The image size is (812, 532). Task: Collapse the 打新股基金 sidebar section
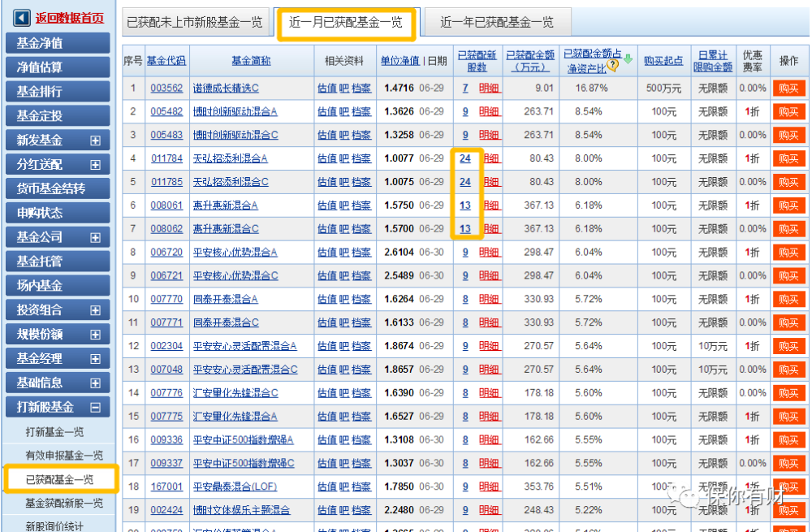click(95, 408)
